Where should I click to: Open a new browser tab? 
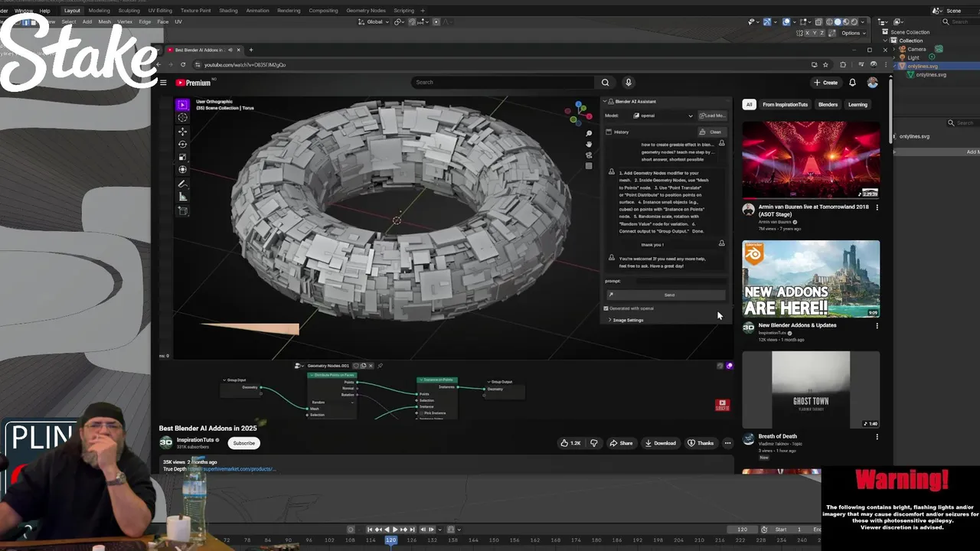251,50
